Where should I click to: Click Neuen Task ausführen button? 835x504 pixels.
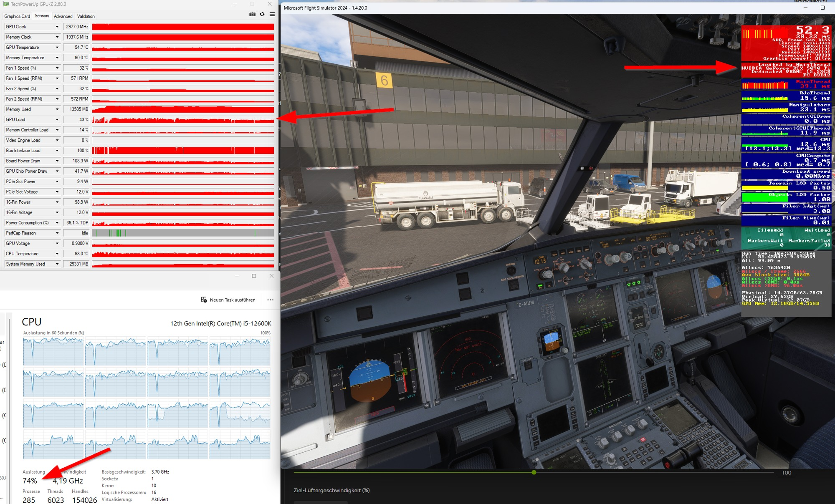tap(228, 300)
